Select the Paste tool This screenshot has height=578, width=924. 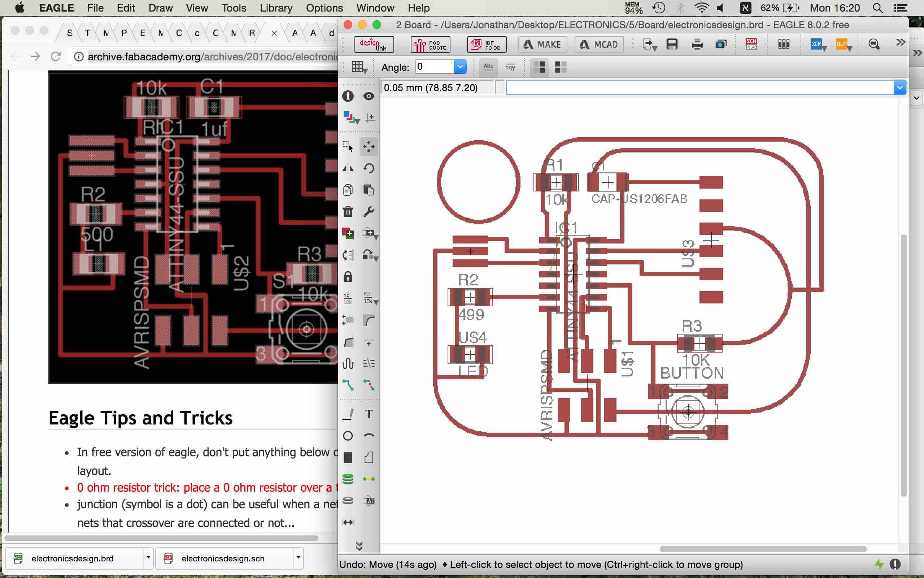[369, 190]
